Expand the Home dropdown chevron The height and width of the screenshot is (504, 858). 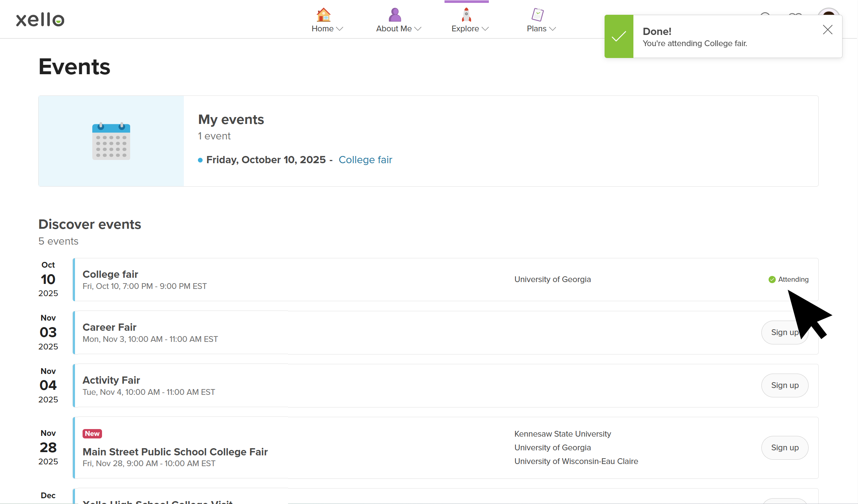[x=340, y=30]
